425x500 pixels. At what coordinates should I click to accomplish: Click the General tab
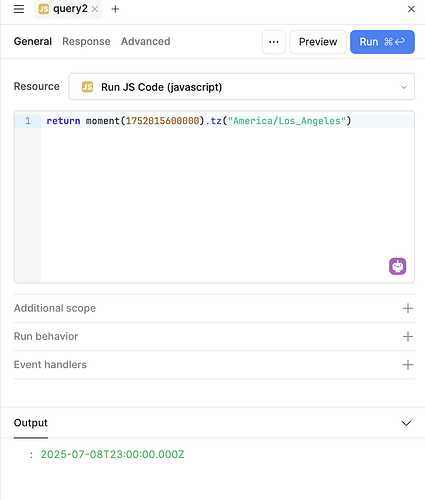(33, 41)
